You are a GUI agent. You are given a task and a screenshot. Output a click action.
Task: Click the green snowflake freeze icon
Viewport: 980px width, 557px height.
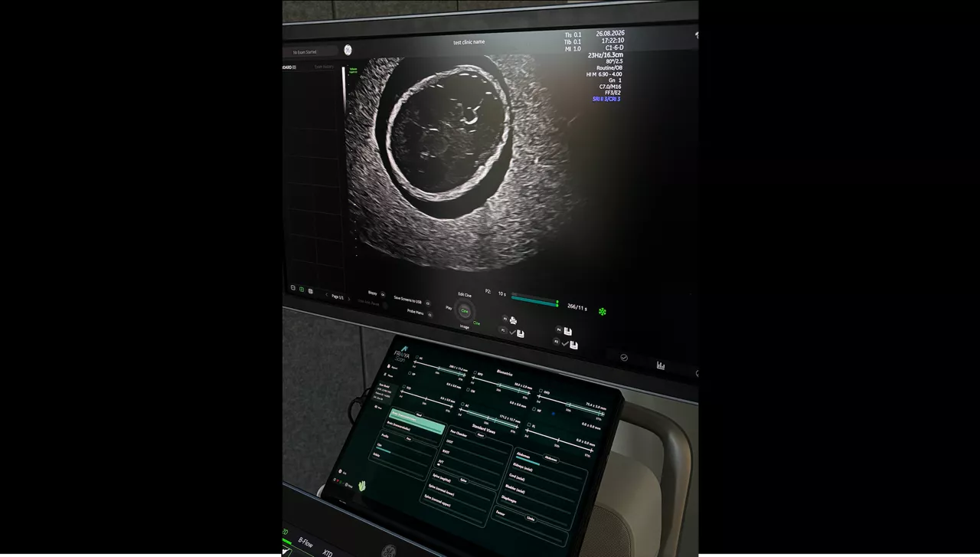coord(603,312)
